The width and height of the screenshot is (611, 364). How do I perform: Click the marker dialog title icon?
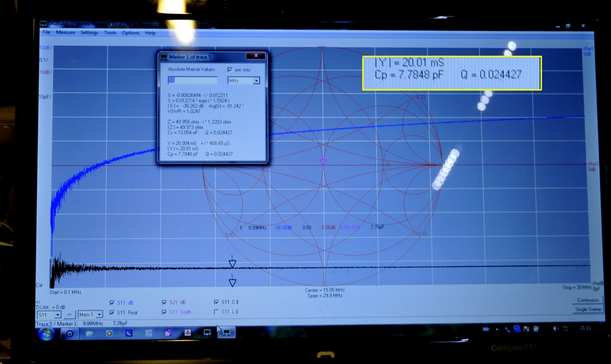164,57
